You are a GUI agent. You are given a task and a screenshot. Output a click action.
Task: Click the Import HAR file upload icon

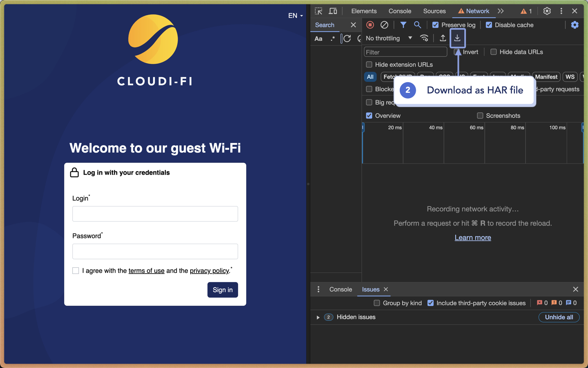click(x=443, y=38)
